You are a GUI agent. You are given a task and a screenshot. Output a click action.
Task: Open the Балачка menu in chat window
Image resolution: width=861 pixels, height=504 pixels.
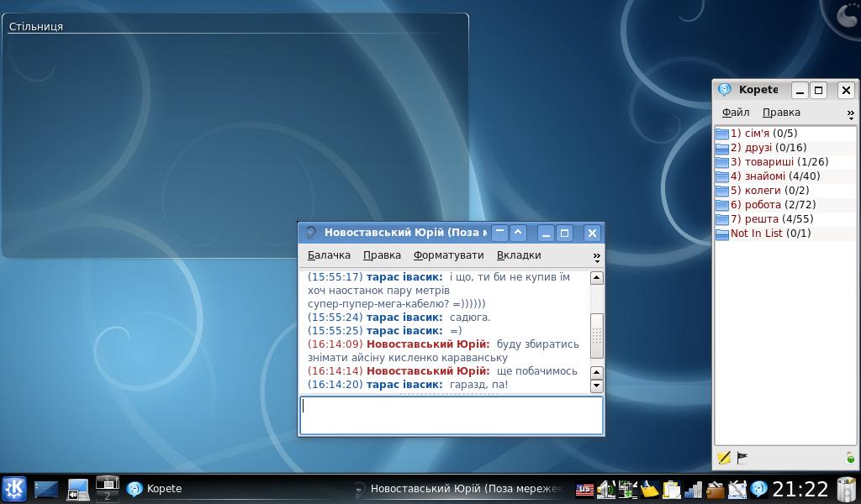click(329, 255)
